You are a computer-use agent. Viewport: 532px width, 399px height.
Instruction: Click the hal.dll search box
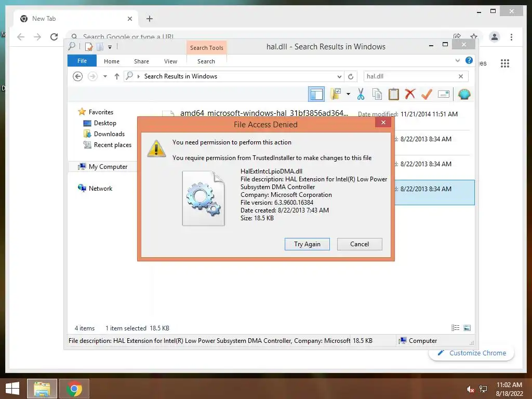(x=410, y=76)
